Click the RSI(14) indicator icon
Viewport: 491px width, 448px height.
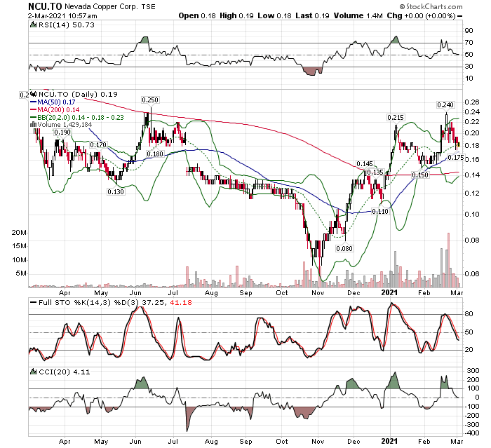pos(33,25)
